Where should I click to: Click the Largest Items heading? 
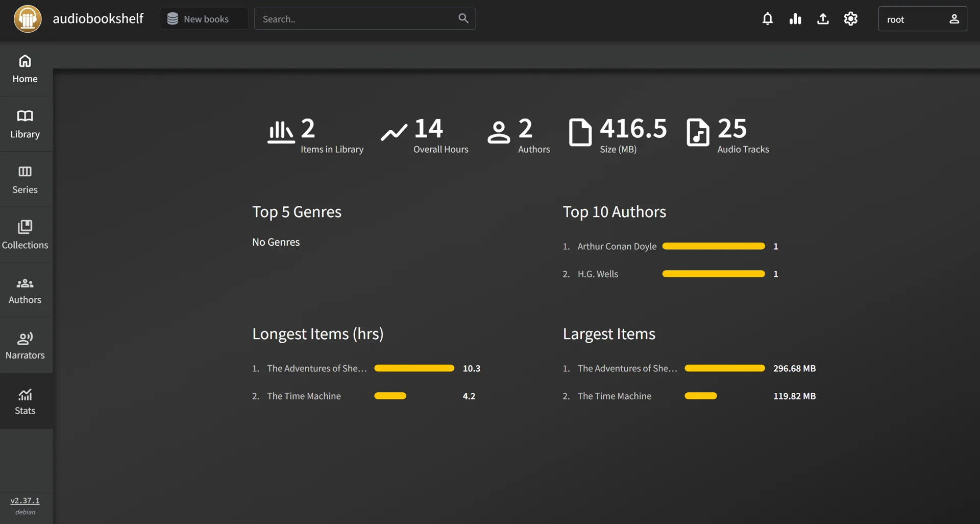pyautogui.click(x=609, y=334)
